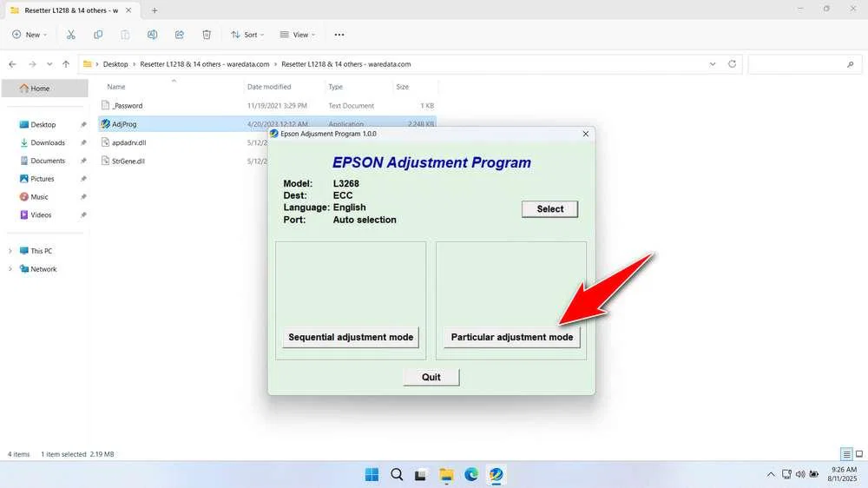The width and height of the screenshot is (868, 488).
Task: Open taskbar Search
Action: click(397, 475)
